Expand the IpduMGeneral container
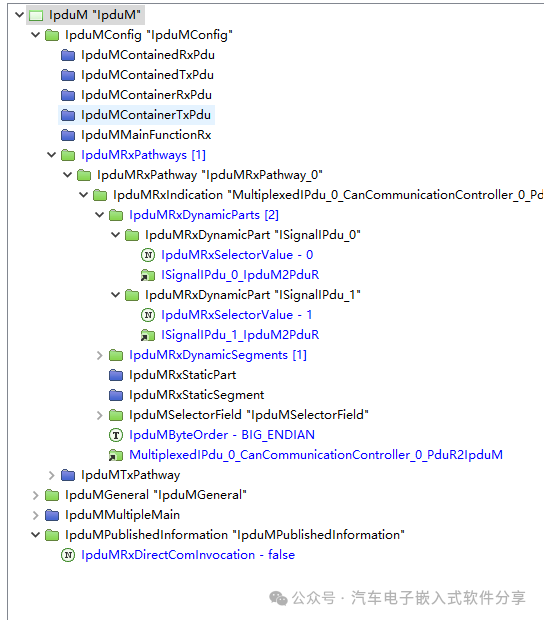 [x=36, y=495]
